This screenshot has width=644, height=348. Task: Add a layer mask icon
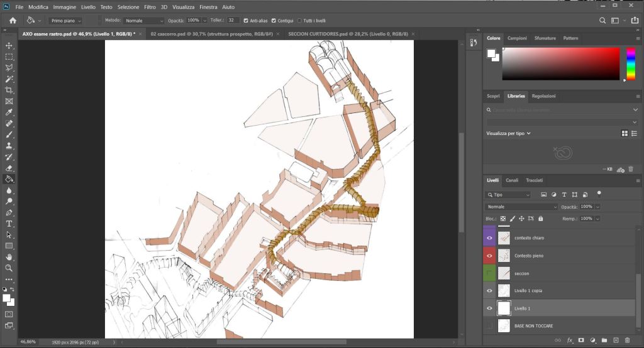(581, 340)
